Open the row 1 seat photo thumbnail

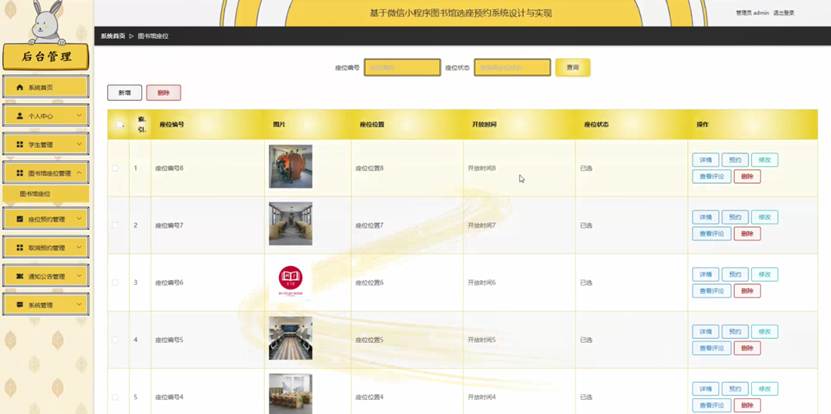click(x=290, y=166)
